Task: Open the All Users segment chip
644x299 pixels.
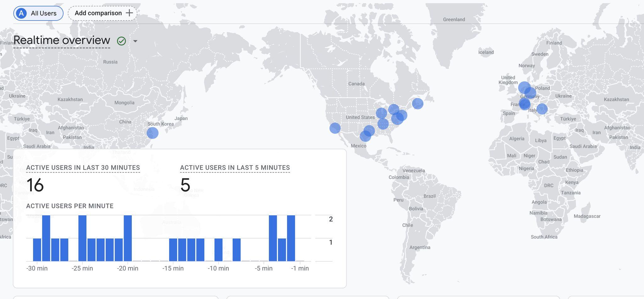Action: pos(38,13)
